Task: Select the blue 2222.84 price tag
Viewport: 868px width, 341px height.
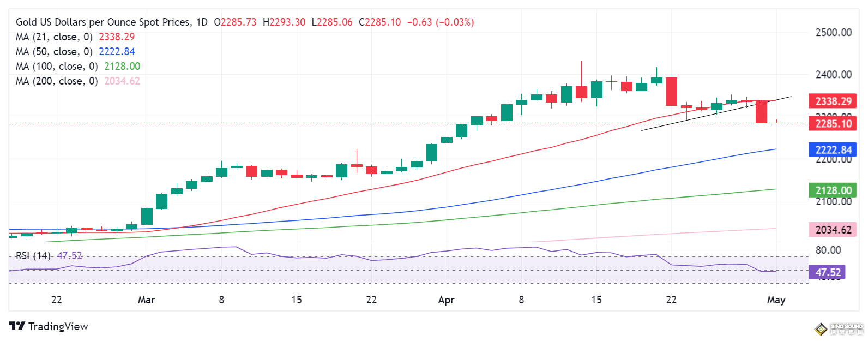Action: point(833,149)
